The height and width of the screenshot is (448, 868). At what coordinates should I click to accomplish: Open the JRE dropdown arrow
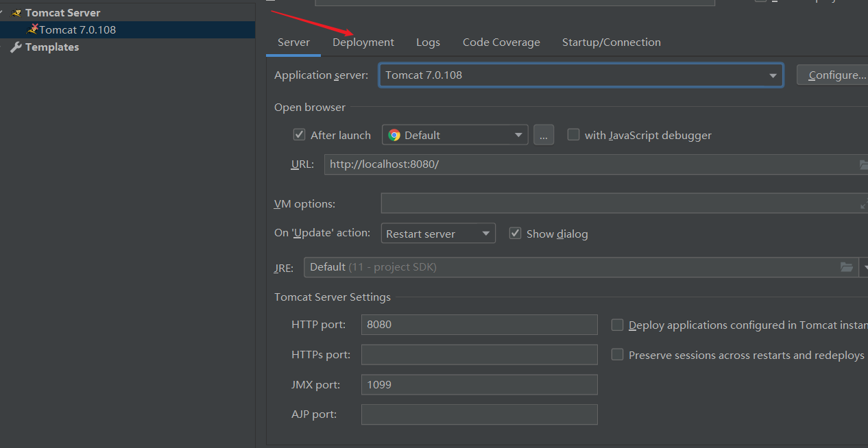click(x=864, y=267)
